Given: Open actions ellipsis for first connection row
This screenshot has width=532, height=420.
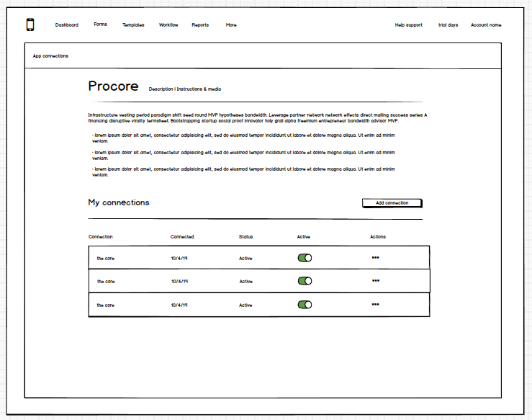Looking at the screenshot, I should [375, 257].
